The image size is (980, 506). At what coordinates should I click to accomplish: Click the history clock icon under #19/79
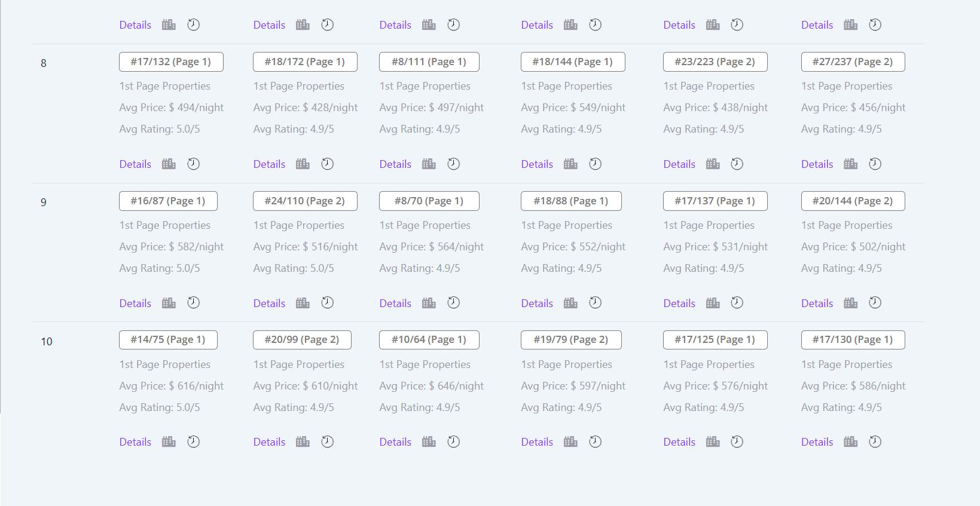pos(595,441)
